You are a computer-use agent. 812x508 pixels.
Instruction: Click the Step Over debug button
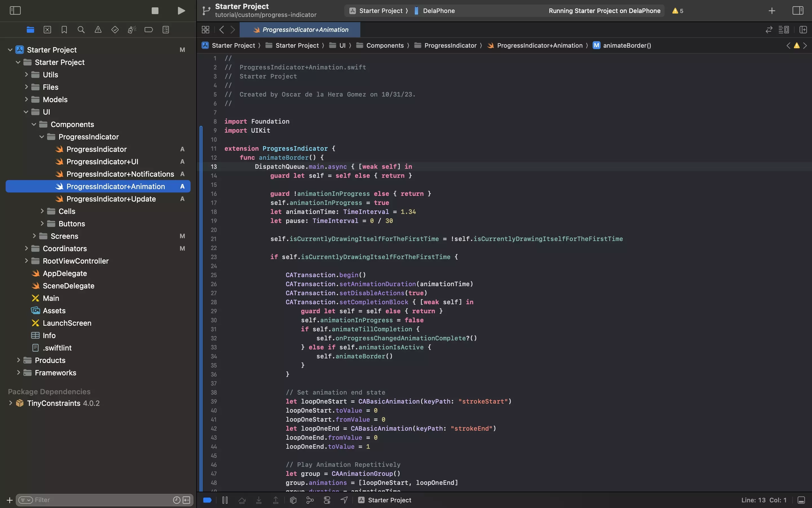point(242,500)
